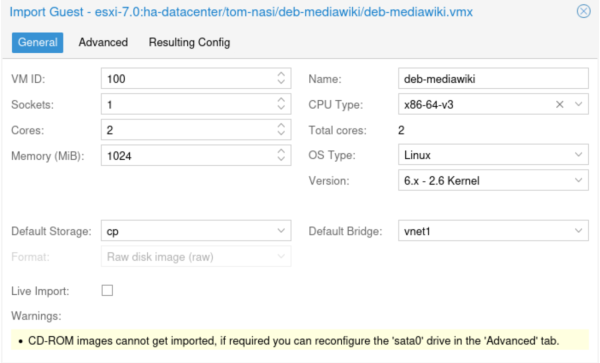The image size is (600, 363).
Task: Select the General tab
Action: point(38,42)
